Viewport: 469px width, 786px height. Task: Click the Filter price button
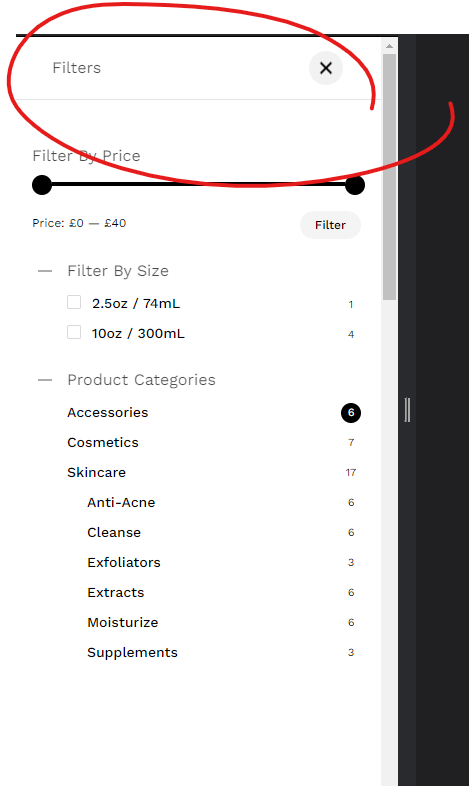coord(330,225)
